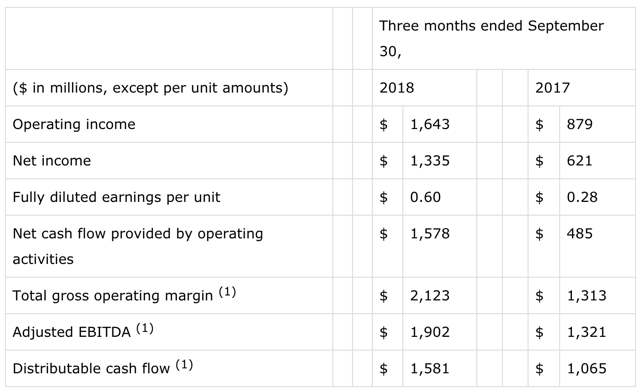Select the 2017 earnings per unit 0.28
This screenshot has width=640, height=392.
(x=582, y=197)
